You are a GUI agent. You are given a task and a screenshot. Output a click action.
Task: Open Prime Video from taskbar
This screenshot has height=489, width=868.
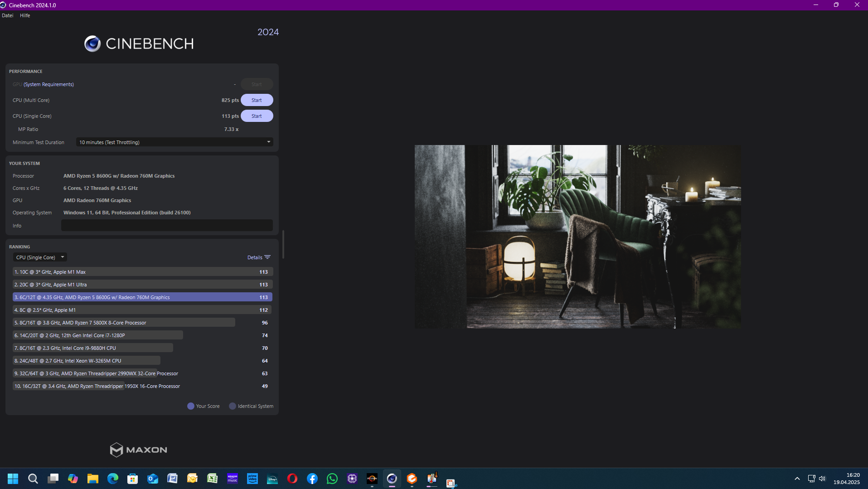252,479
